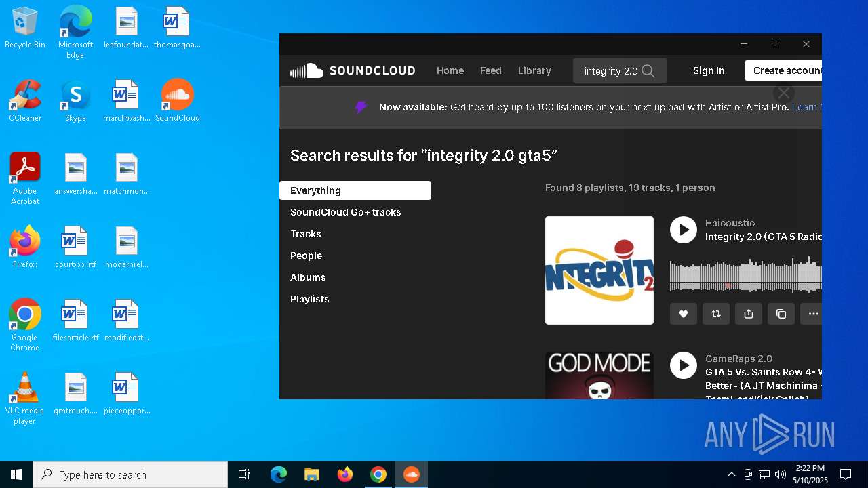Copy link of Integrity 2.0 track
The height and width of the screenshot is (488, 868).
(x=781, y=314)
